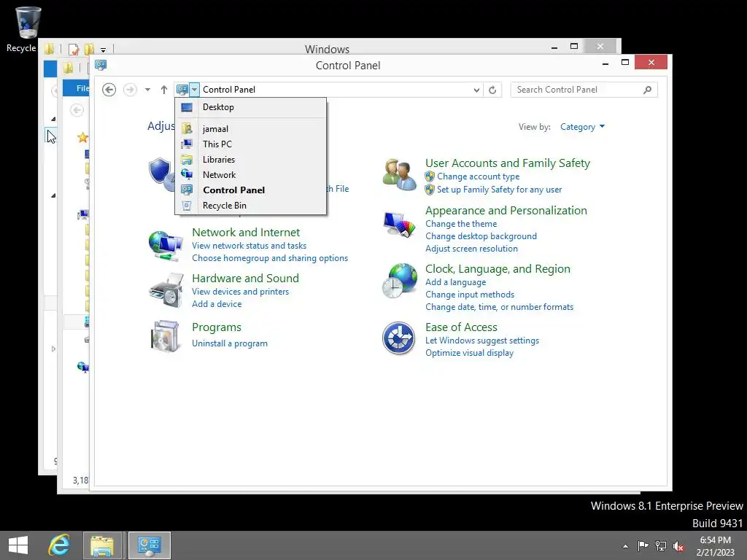Click Set up Family Safety for any user
The height and width of the screenshot is (560, 747).
coord(499,190)
